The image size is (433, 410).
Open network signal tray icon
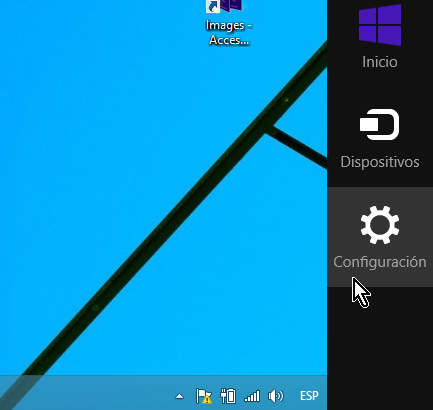tap(252, 396)
